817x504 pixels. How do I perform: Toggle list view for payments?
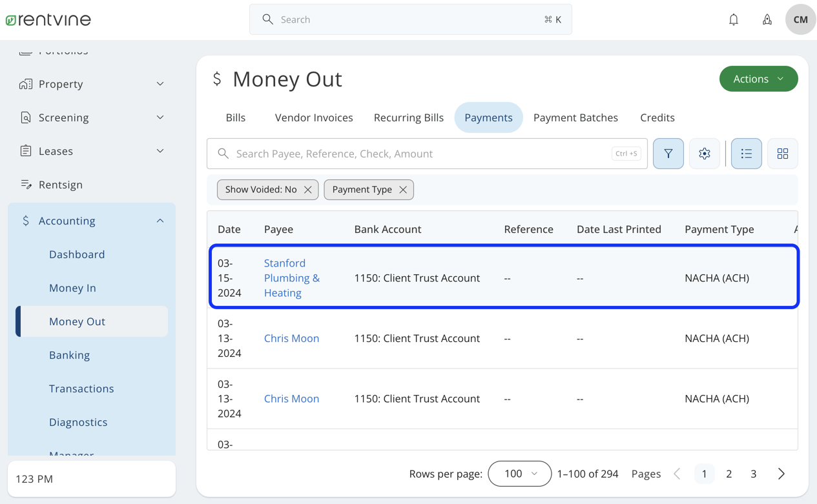[746, 154]
